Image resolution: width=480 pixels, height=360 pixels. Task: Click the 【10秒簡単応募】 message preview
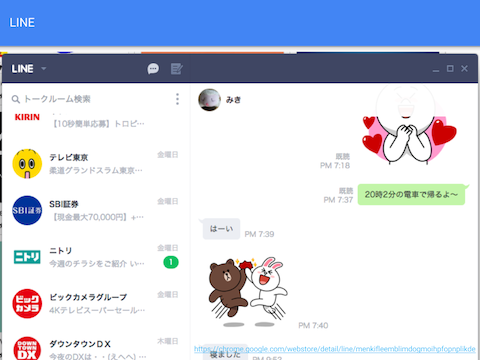(x=98, y=124)
